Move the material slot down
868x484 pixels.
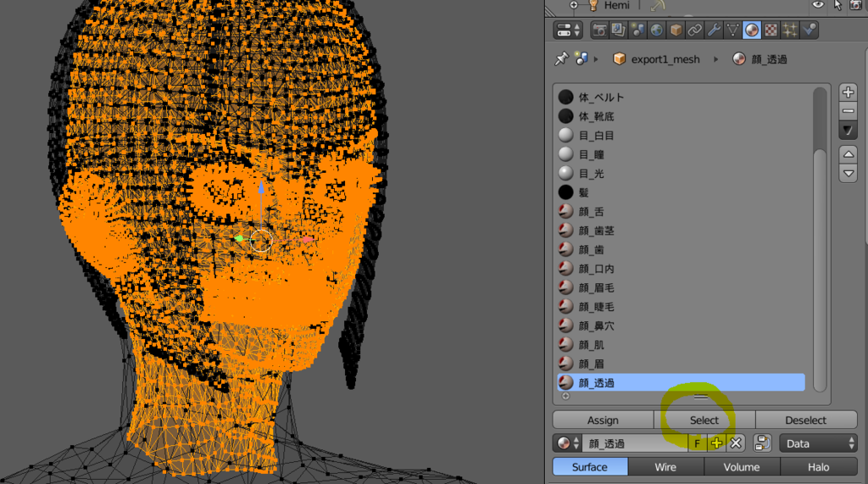click(x=848, y=173)
